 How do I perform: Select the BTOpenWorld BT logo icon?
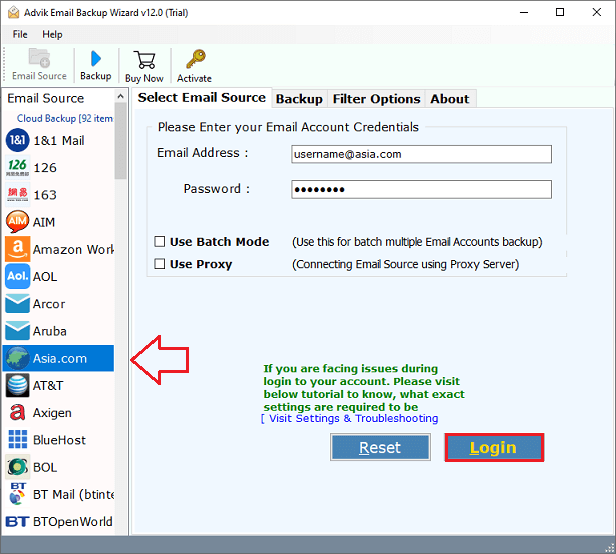[x=17, y=521]
